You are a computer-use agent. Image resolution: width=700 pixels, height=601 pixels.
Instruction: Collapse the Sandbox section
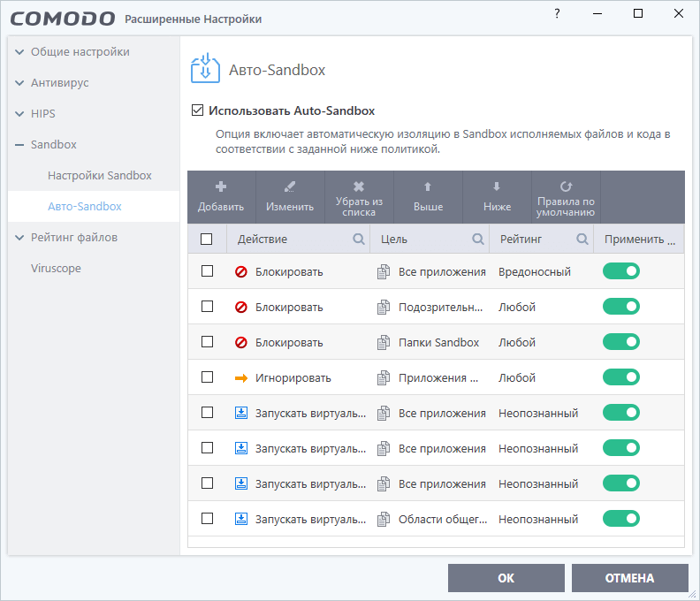[x=19, y=145]
